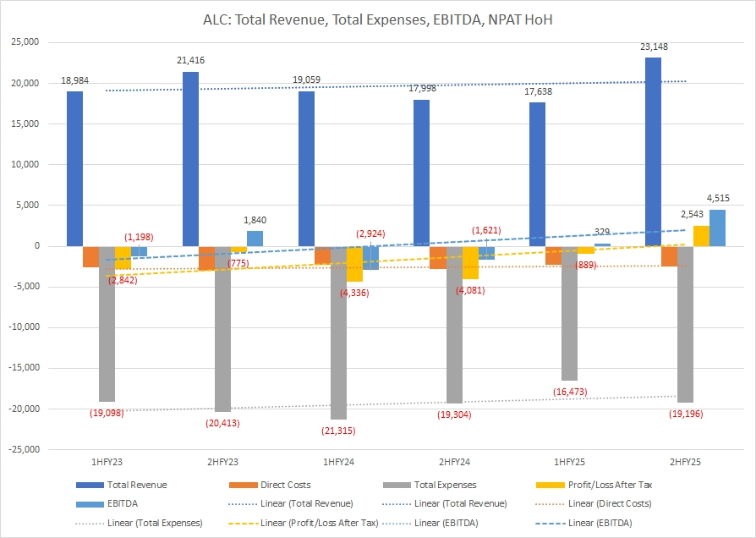Select the 2HFY25 EBITDA light blue bar
Image resolution: width=756 pixels, height=538 pixels.
pyautogui.click(x=717, y=228)
